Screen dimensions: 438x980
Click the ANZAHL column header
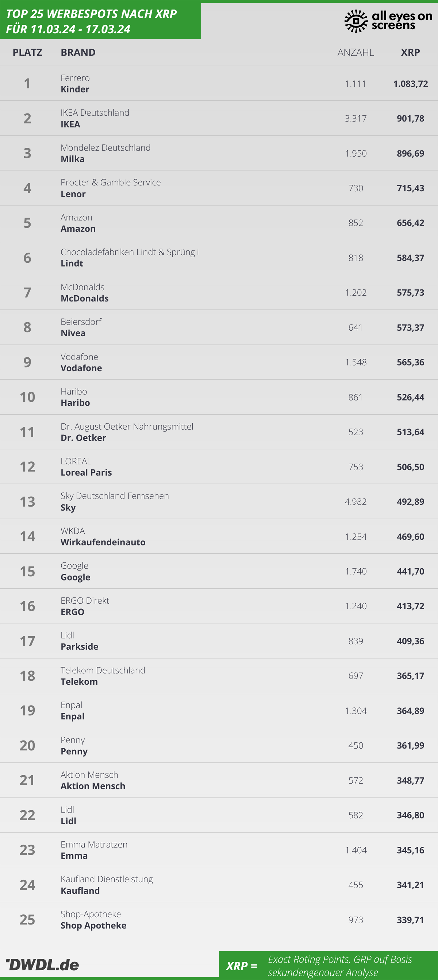[x=356, y=53]
